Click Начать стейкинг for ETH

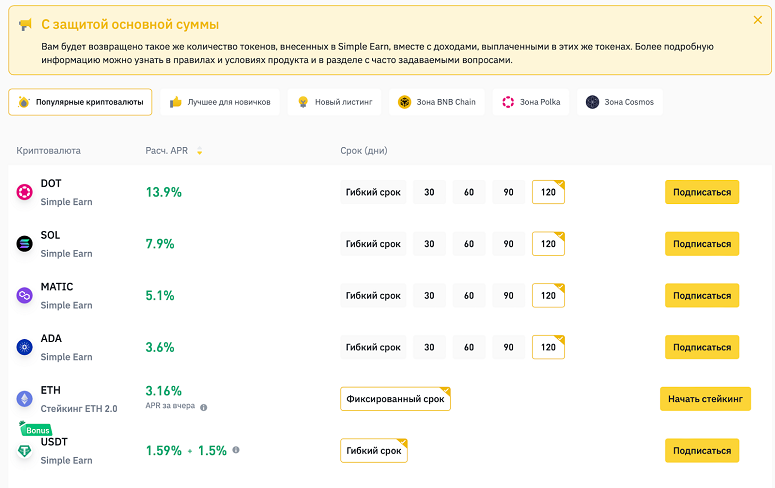pos(705,399)
